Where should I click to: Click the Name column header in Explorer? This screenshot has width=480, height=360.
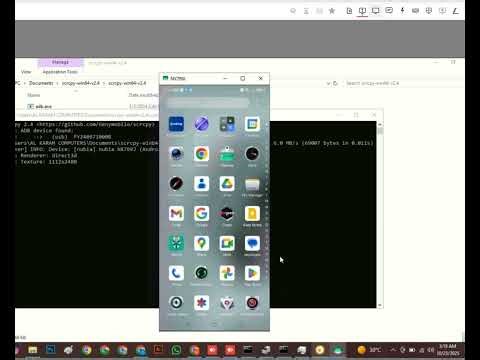tap(33, 95)
